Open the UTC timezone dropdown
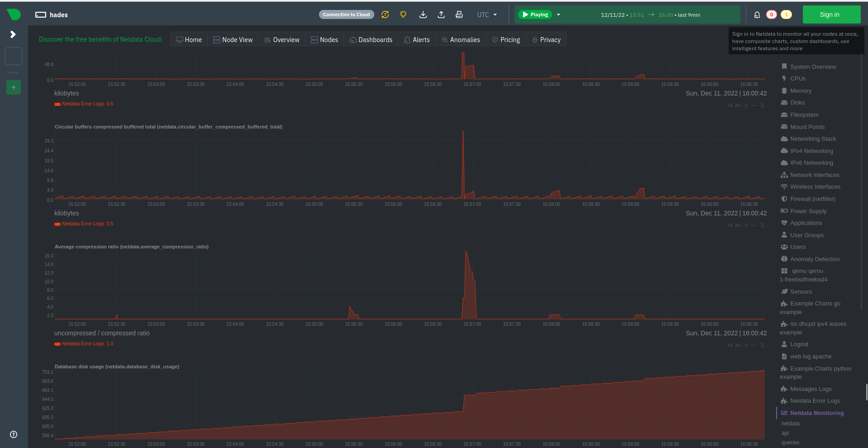Viewport: 868px width, 448px height. pos(487,15)
